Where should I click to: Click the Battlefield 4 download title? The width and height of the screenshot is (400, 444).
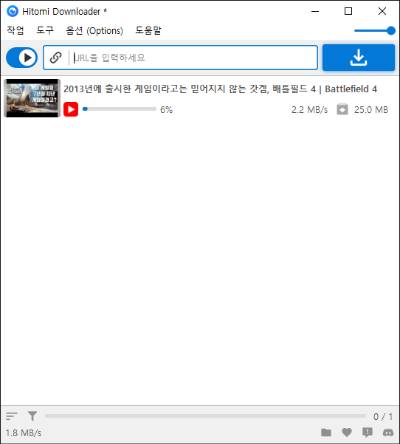(x=220, y=89)
